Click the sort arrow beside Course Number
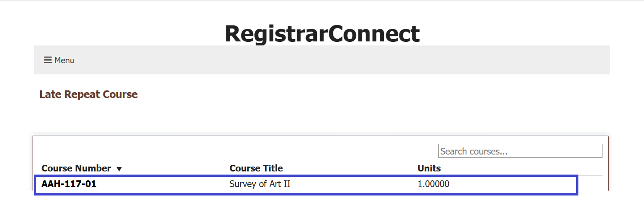Image resolution: width=644 pixels, height=224 pixels. [x=119, y=169]
